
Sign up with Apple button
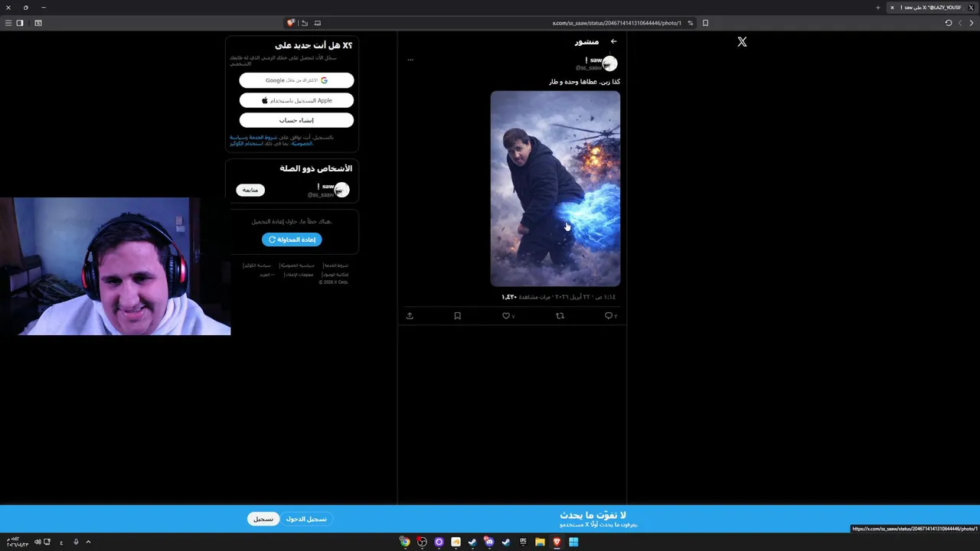point(296,100)
